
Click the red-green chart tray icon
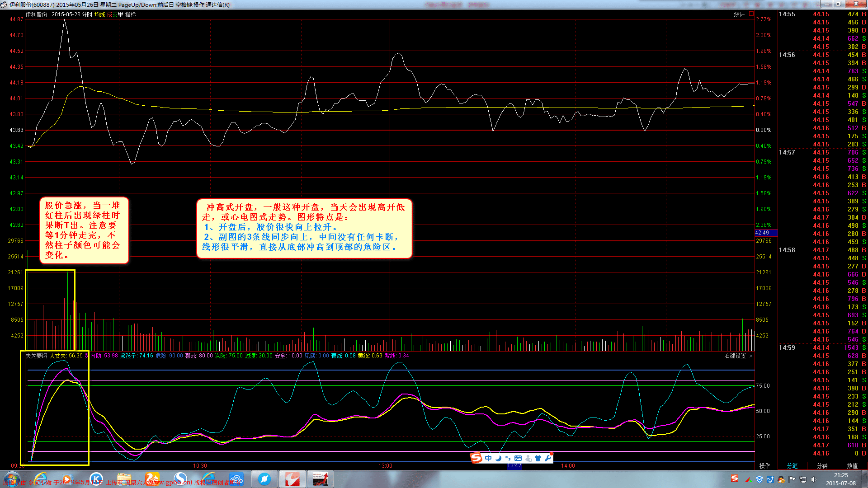click(x=748, y=479)
